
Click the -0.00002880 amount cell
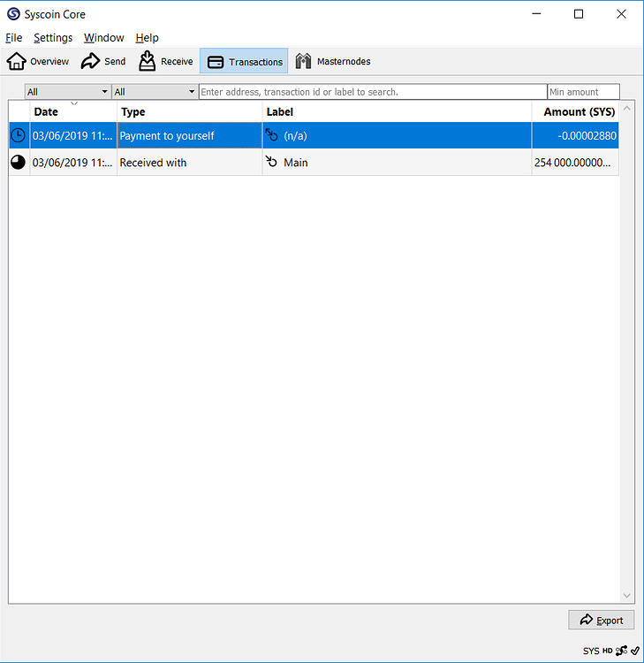point(575,136)
